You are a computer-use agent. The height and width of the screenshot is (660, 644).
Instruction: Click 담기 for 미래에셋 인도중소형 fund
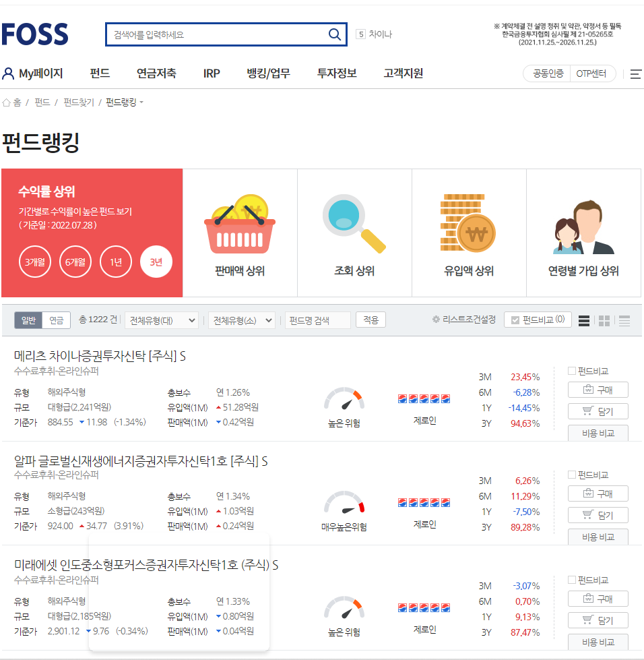tap(598, 620)
